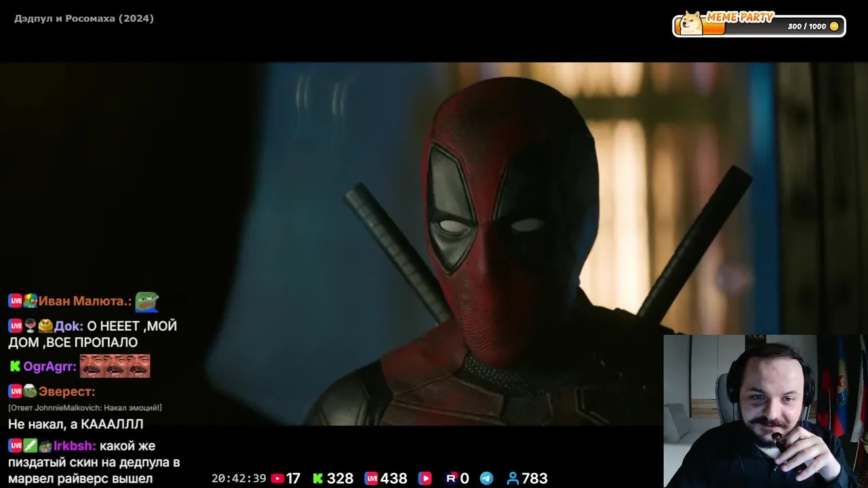
Task: Click the username Док in chat
Action: (68, 326)
